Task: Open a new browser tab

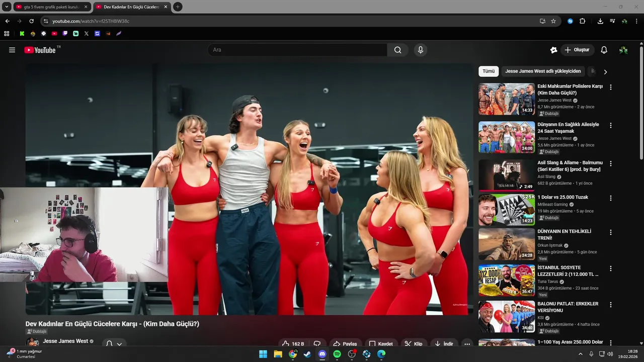Action: pos(178,7)
